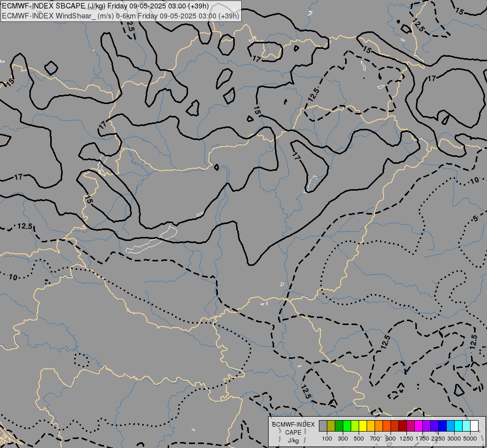Screen dimensions: 487x448
Task: Click the bright cyan legend swatch
Action: [459, 426]
